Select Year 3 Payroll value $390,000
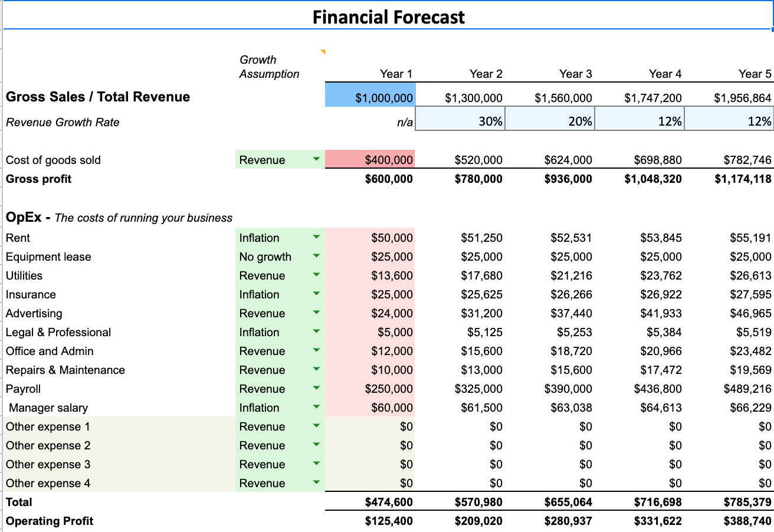 (x=568, y=389)
